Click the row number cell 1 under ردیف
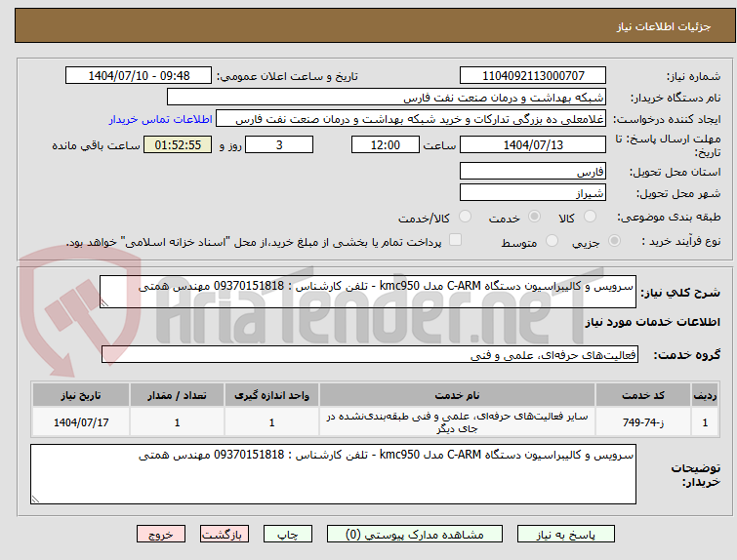The width and height of the screenshot is (737, 560). coord(705,421)
